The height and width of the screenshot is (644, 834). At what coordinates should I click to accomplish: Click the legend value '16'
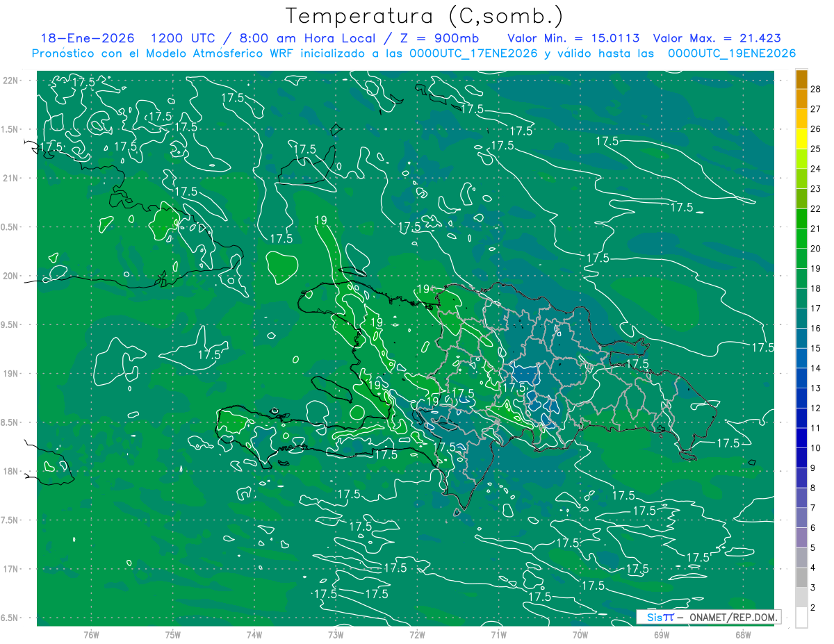(x=816, y=328)
